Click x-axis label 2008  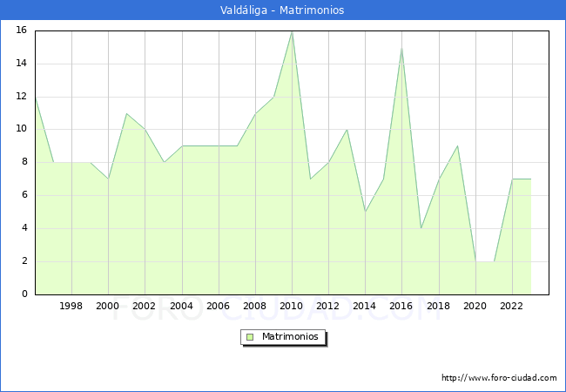255,306
